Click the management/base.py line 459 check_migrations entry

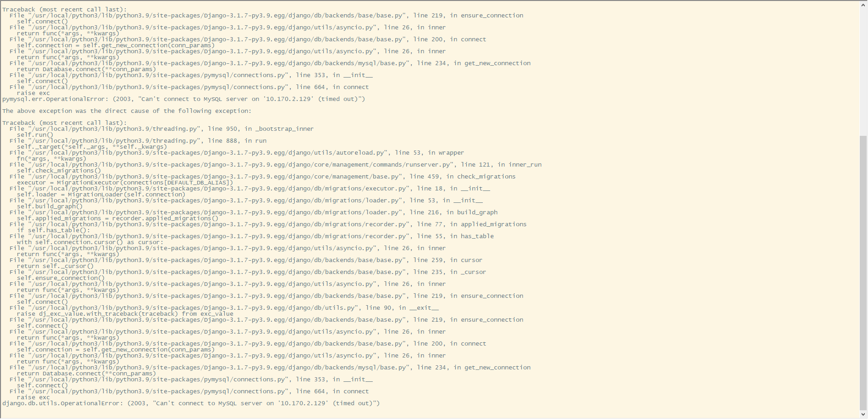(262, 177)
